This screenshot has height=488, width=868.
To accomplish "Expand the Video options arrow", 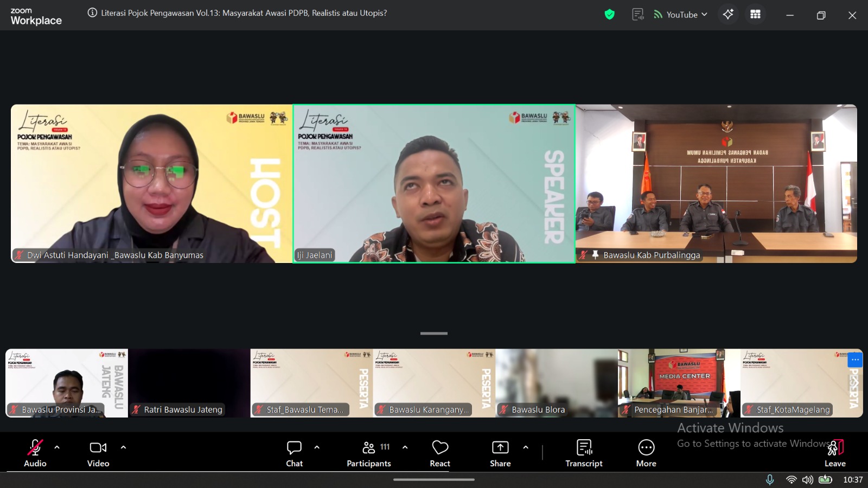I will tap(123, 447).
